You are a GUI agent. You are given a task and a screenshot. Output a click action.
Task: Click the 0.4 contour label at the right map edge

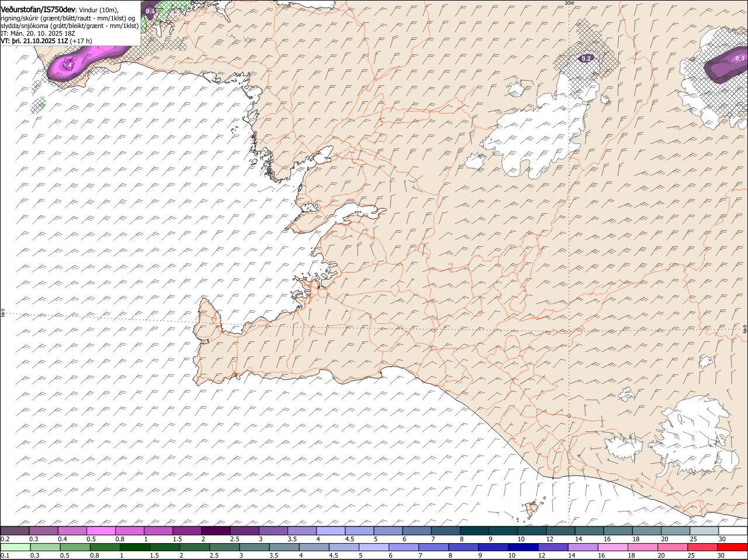point(739,58)
